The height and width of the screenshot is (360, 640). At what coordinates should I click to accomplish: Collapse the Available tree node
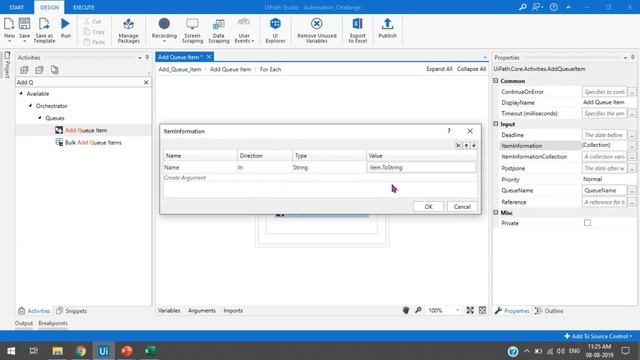pyautogui.click(x=21, y=93)
